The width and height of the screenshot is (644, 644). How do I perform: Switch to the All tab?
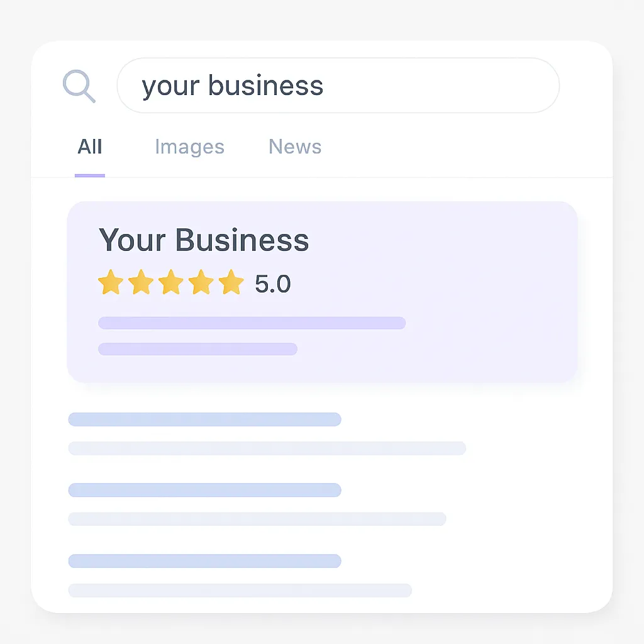89,147
